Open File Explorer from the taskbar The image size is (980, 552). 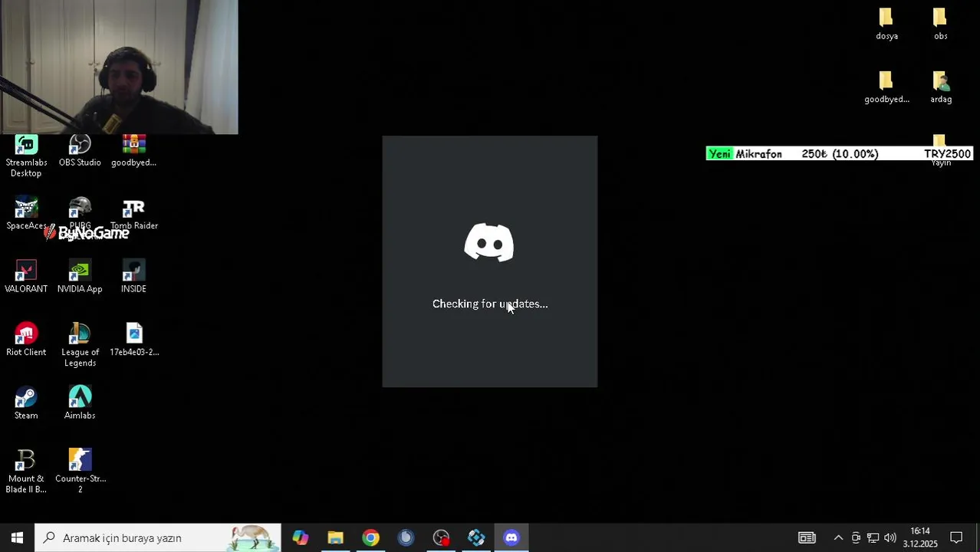[x=335, y=537]
